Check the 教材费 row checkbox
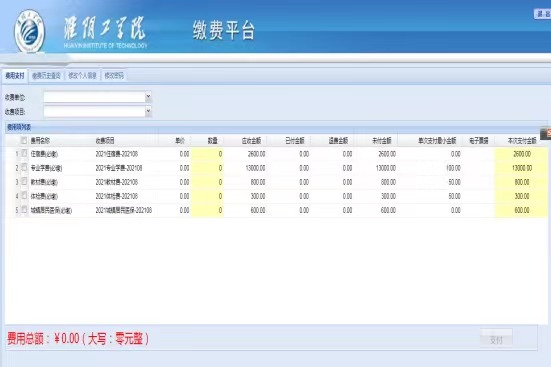 [x=24, y=181]
